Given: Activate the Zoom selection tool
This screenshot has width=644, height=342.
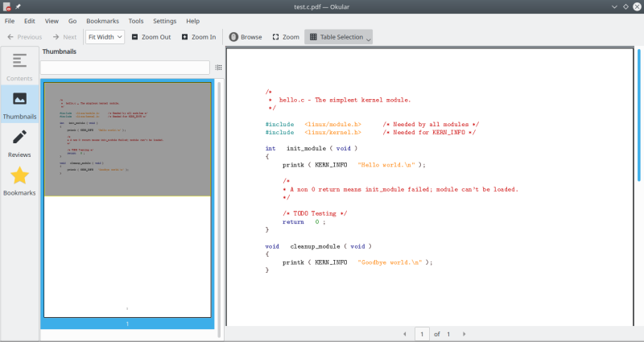Looking at the screenshot, I should [286, 37].
